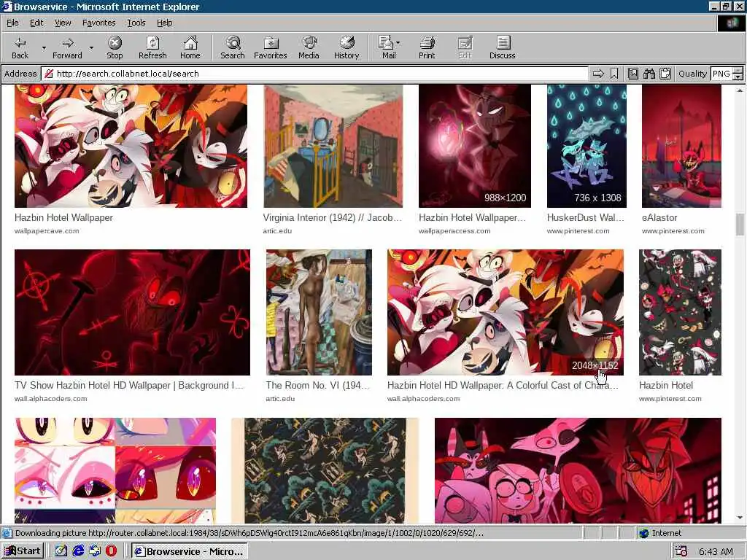Click the page vertical scrollbar thumb
Screen dimensions: 747x560
click(x=740, y=225)
